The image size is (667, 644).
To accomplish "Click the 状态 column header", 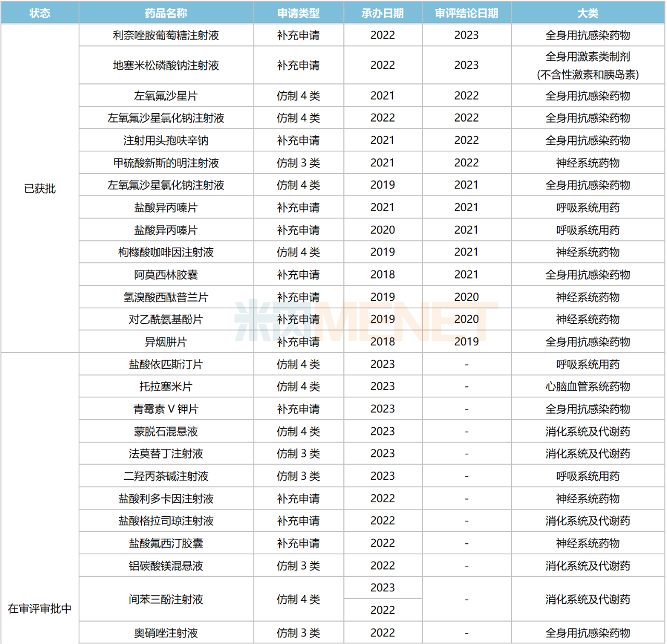I will pos(40,13).
